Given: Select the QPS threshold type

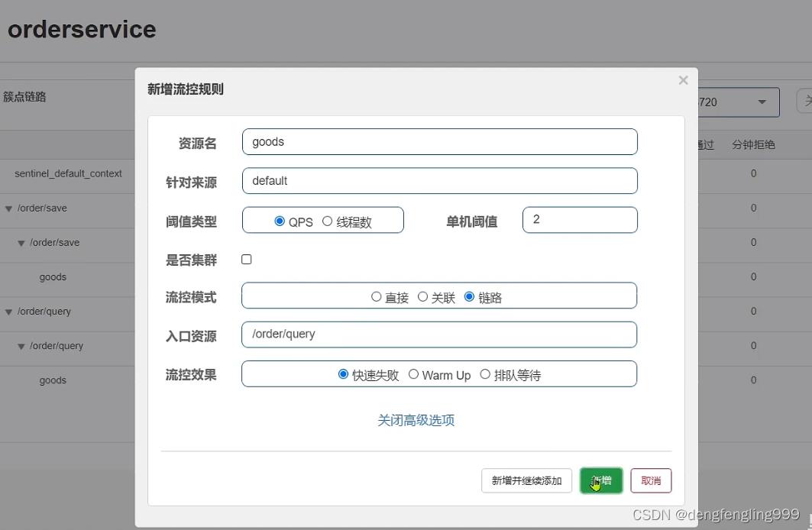Looking at the screenshot, I should click(x=280, y=221).
